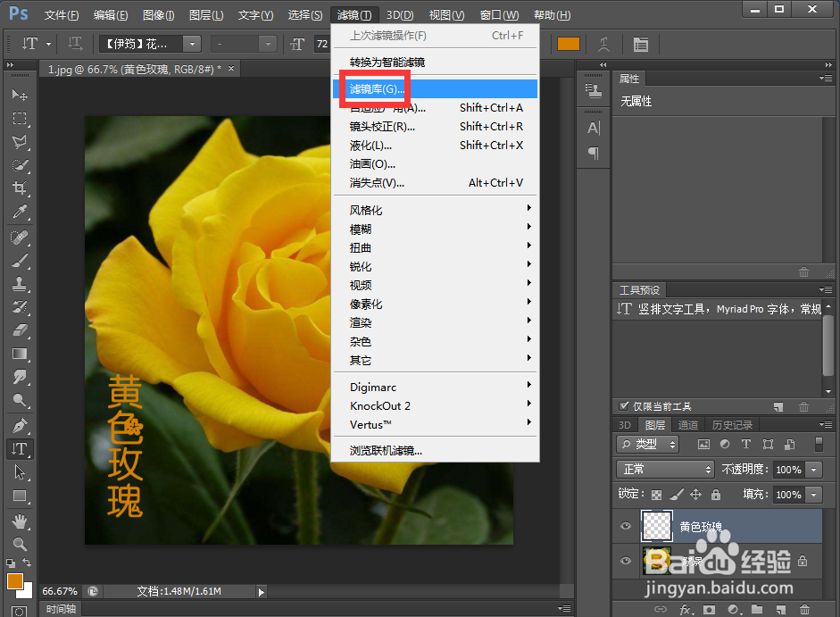The image size is (840, 617).
Task: Select the Clone Stamp tool
Action: (x=20, y=284)
